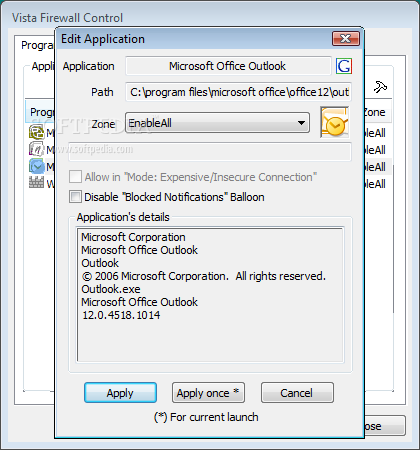The width and height of the screenshot is (420, 450).
Task: Click the Programs column header in background list
Action: (40, 112)
